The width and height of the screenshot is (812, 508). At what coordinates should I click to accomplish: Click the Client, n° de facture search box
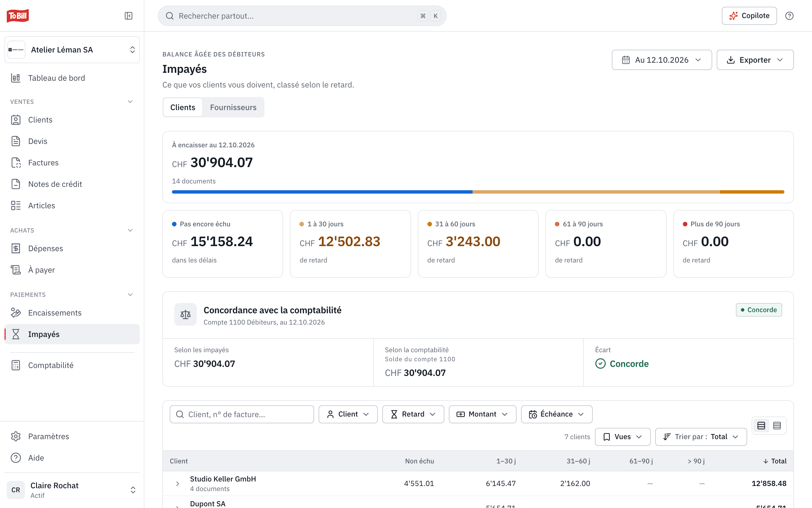242,414
